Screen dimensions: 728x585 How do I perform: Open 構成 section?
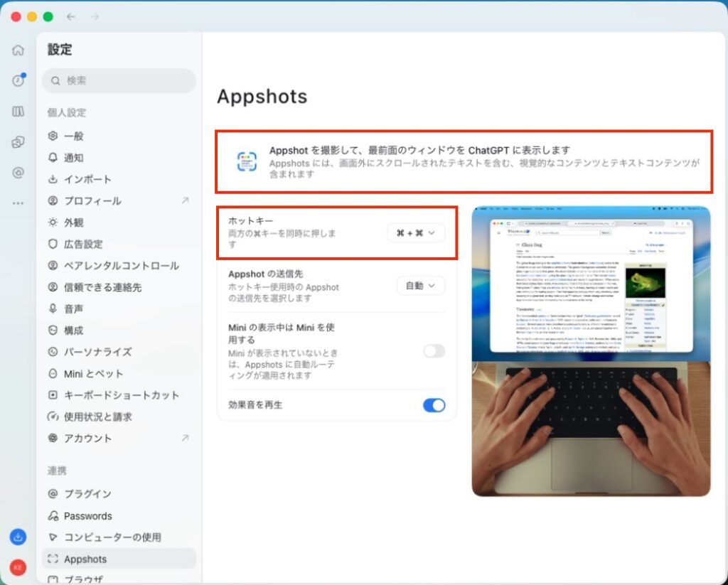(x=119, y=331)
